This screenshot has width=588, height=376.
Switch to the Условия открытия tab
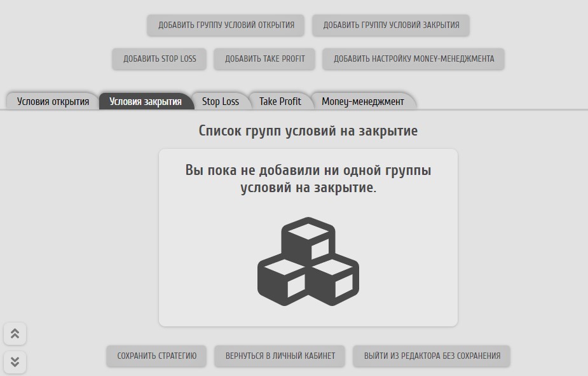point(53,101)
